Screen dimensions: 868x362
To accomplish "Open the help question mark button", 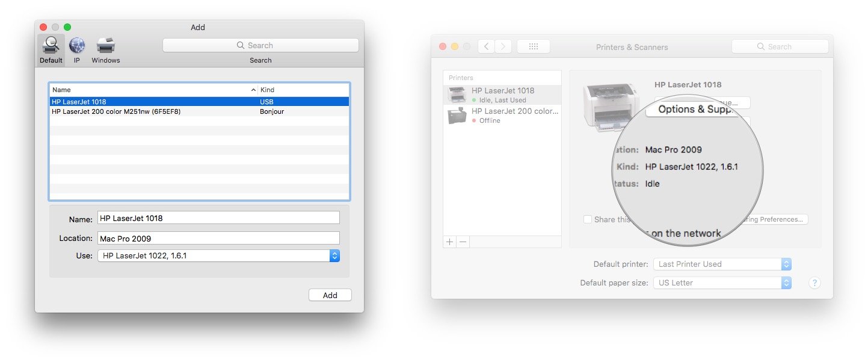I will tap(814, 282).
